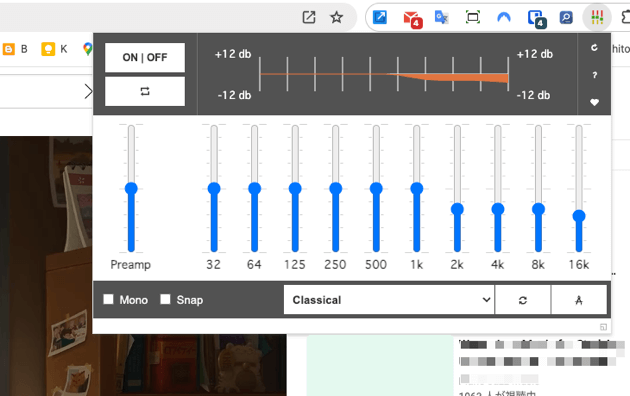Screen dimensions: 630x396
Task: Click the Preamp slider handle
Action: (131, 188)
